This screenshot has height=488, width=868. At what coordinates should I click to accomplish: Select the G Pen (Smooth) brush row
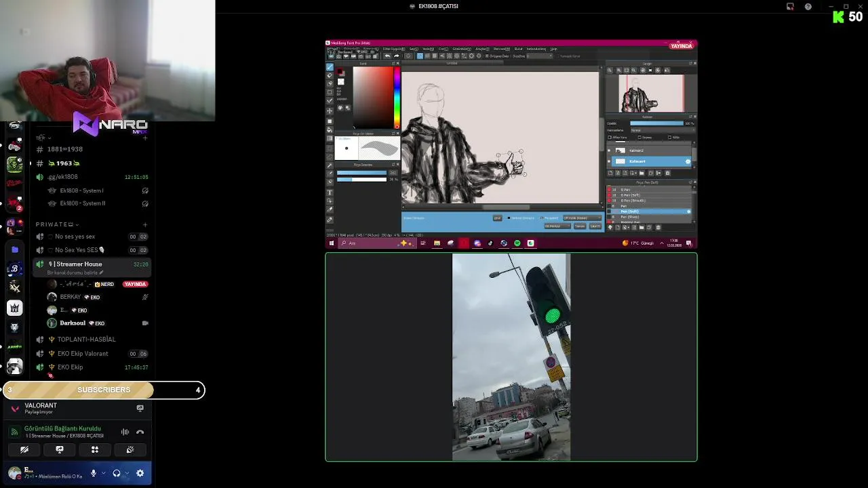click(650, 201)
